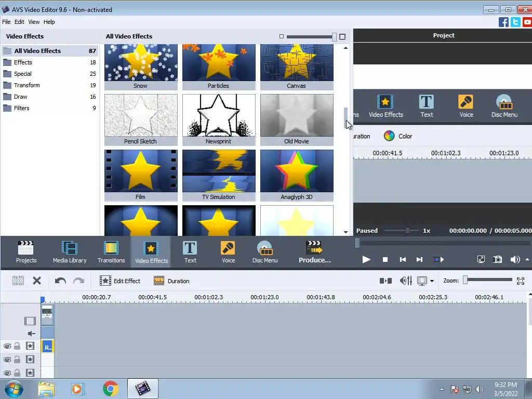Open Disc Menu in the bottom toolbar
This screenshot has height=399, width=532.
(265, 252)
